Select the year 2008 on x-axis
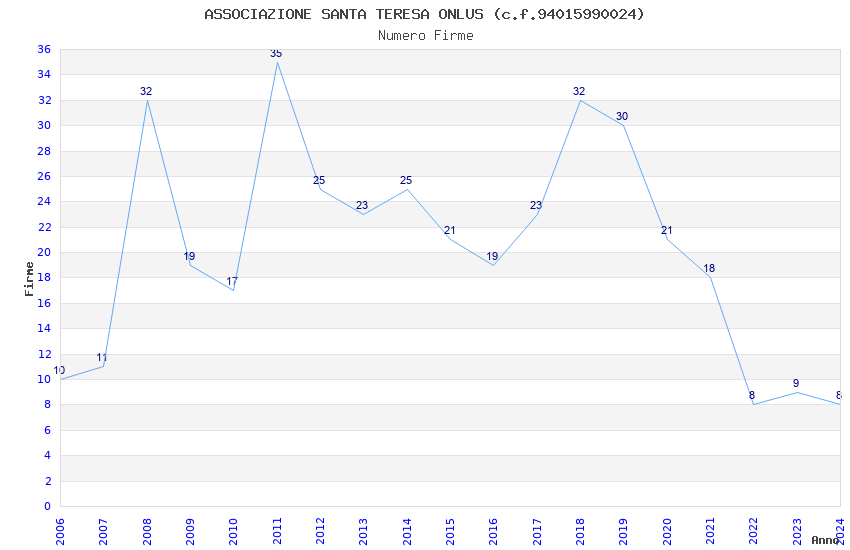 (x=146, y=531)
